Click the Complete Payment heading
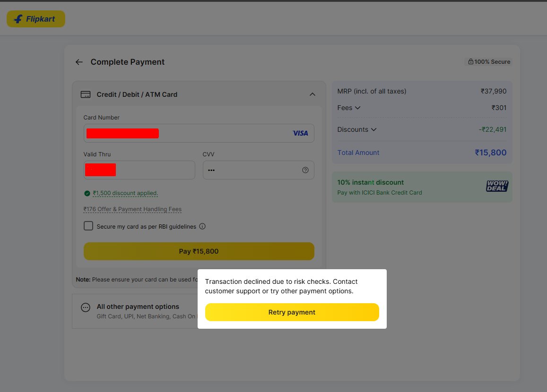 (127, 62)
